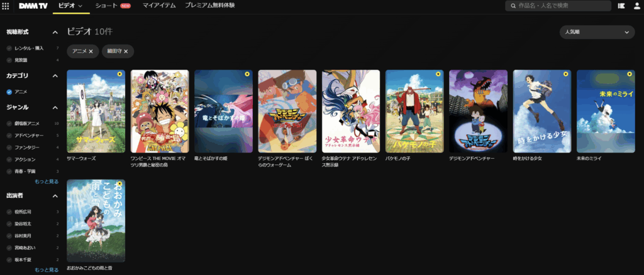Click the NEW badge next to ショート
This screenshot has width=644, height=275.
pos(125,6)
